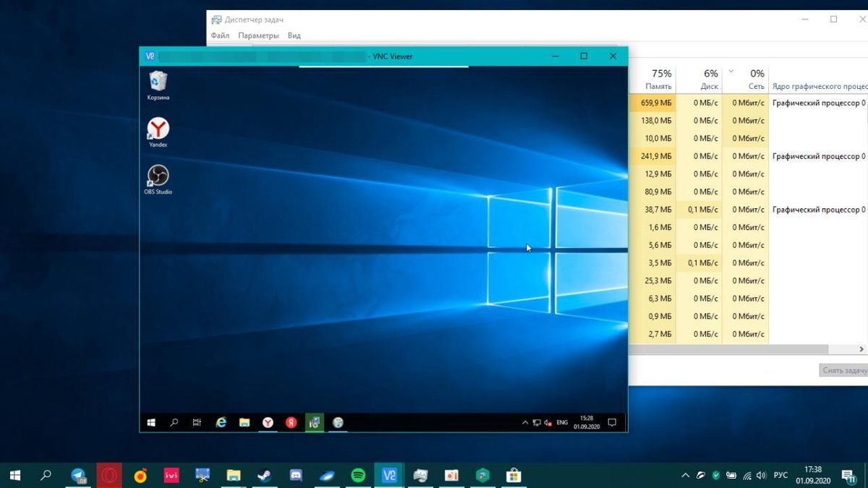
Task: Launch Steam from the host taskbar
Action: (x=264, y=476)
